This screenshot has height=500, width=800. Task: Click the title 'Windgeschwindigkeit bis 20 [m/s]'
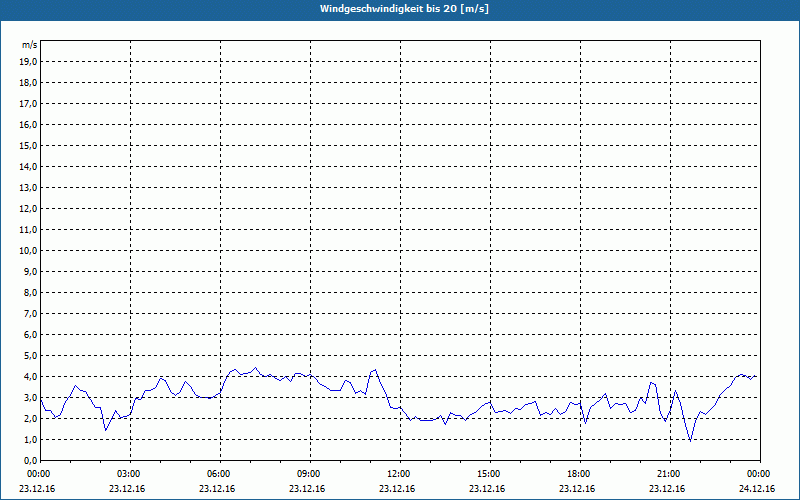coord(404,9)
